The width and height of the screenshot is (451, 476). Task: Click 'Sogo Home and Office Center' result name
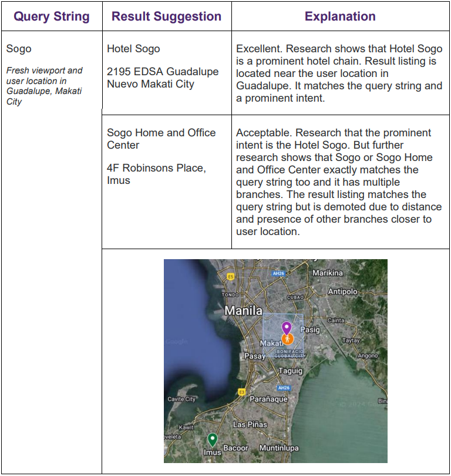pos(161,139)
